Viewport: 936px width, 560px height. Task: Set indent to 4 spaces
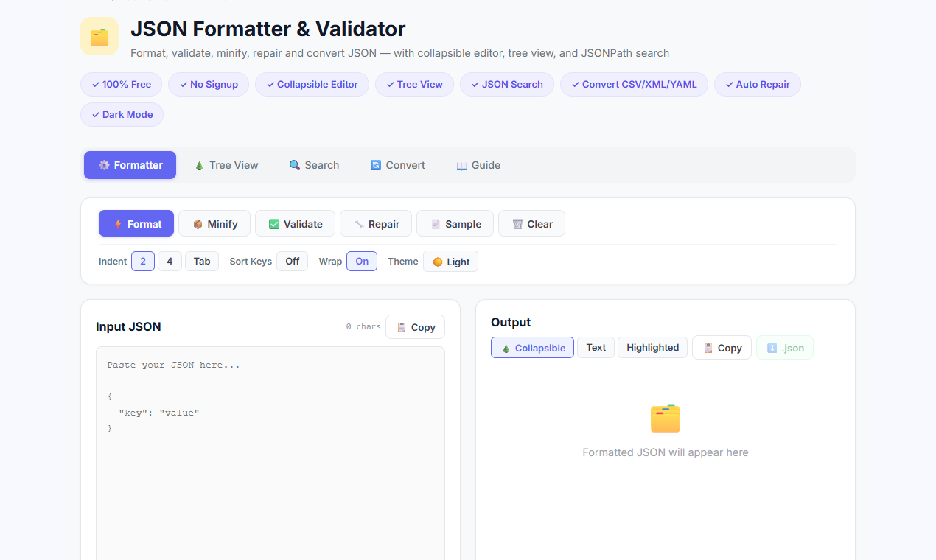pyautogui.click(x=170, y=261)
